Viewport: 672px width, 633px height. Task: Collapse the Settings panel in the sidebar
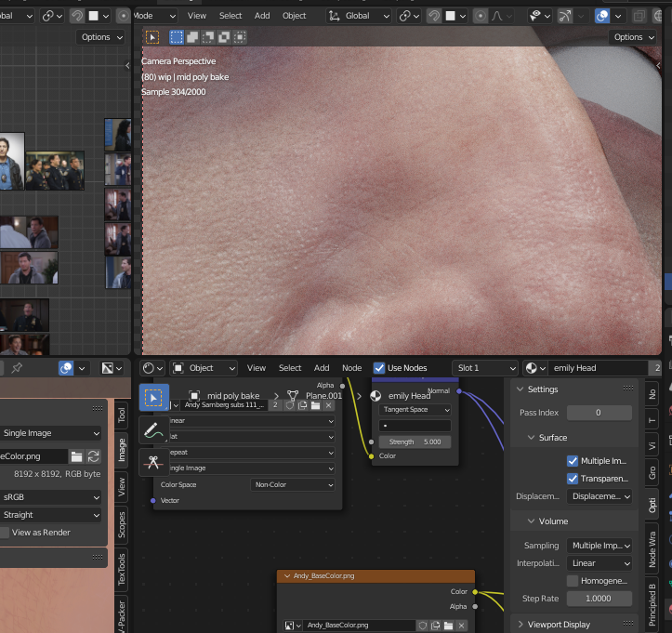click(x=520, y=389)
